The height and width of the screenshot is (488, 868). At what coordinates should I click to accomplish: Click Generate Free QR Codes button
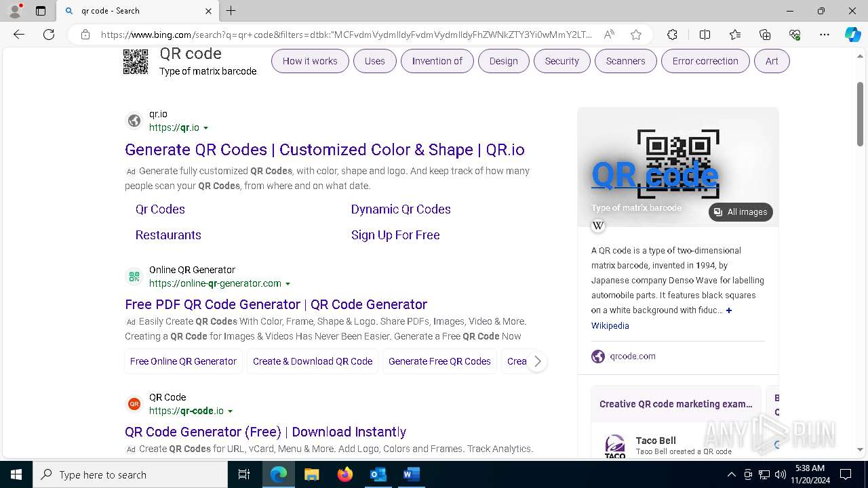pos(439,361)
